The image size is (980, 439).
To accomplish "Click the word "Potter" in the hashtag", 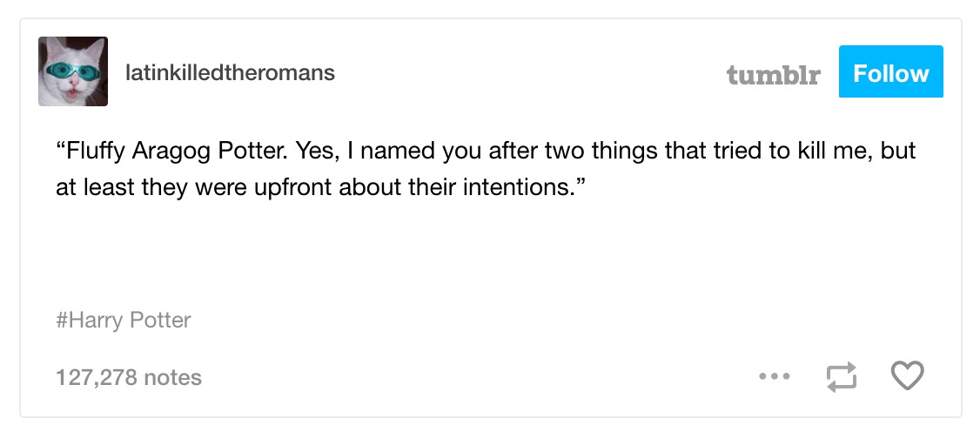I will pyautogui.click(x=160, y=321).
